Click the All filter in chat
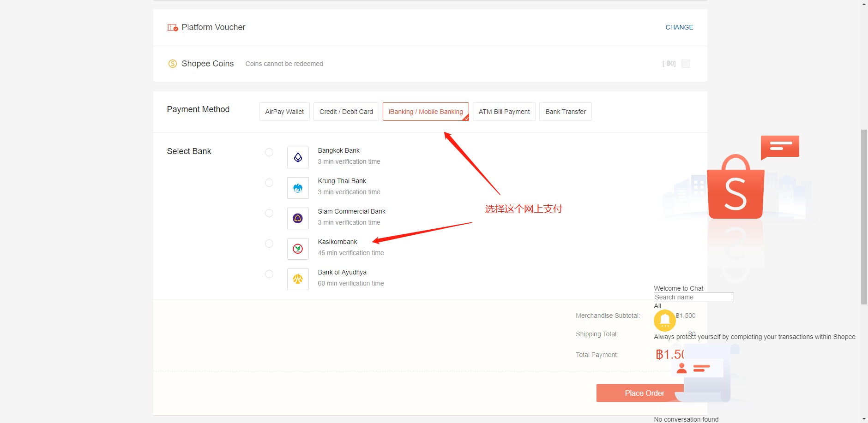Viewport: 868px width, 423px height. click(657, 306)
